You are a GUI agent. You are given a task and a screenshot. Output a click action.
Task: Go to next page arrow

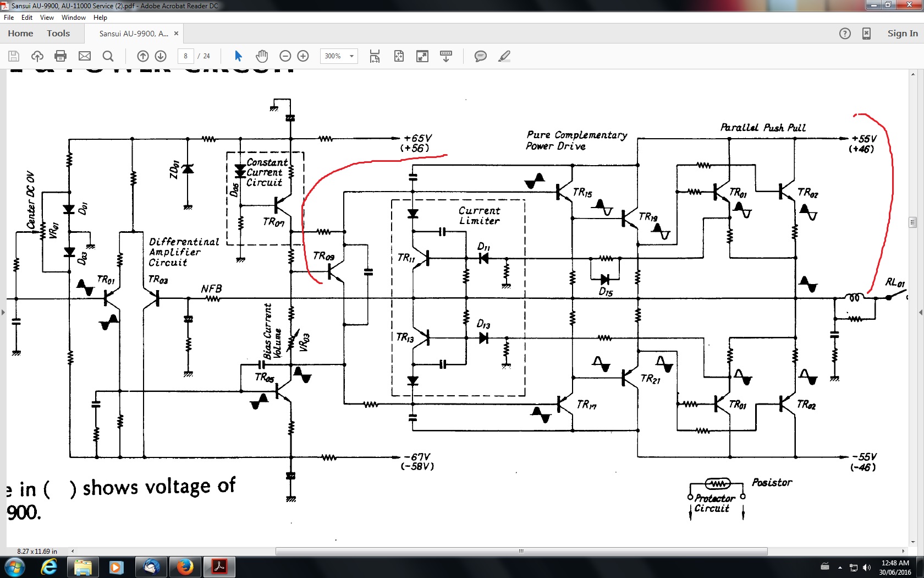tap(161, 56)
